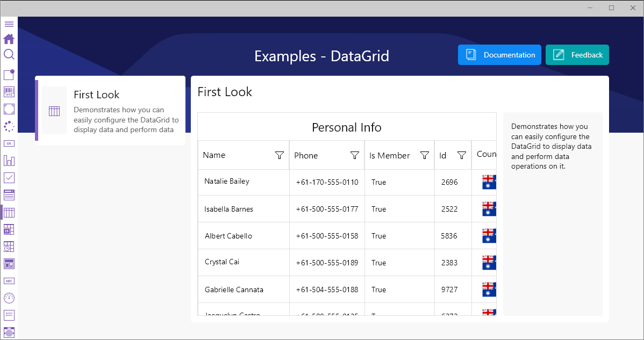Click the Feedback button
Viewport: 644px width, 340px height.
tap(577, 54)
